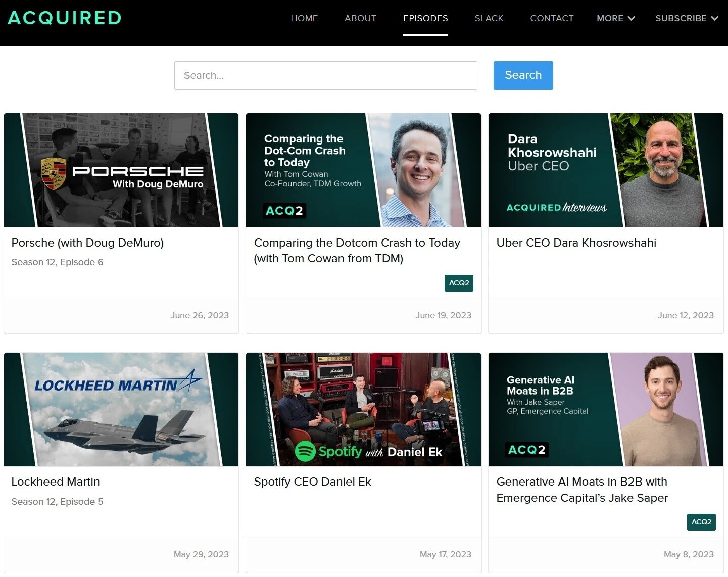Viewport: 728px width, 577px height.
Task: Open the Dot-Com Crash episode thumbnail
Action: click(x=363, y=170)
